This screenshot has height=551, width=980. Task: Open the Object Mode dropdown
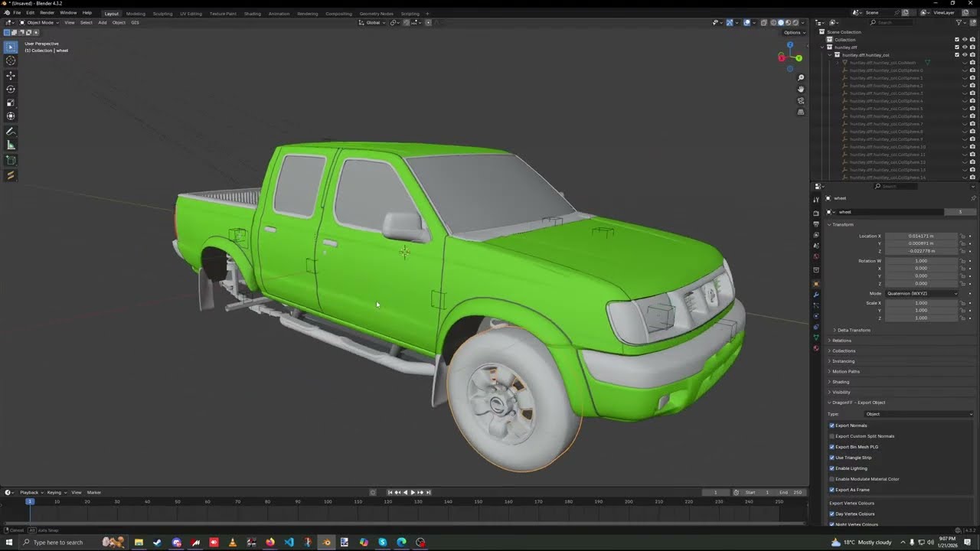coord(39,22)
